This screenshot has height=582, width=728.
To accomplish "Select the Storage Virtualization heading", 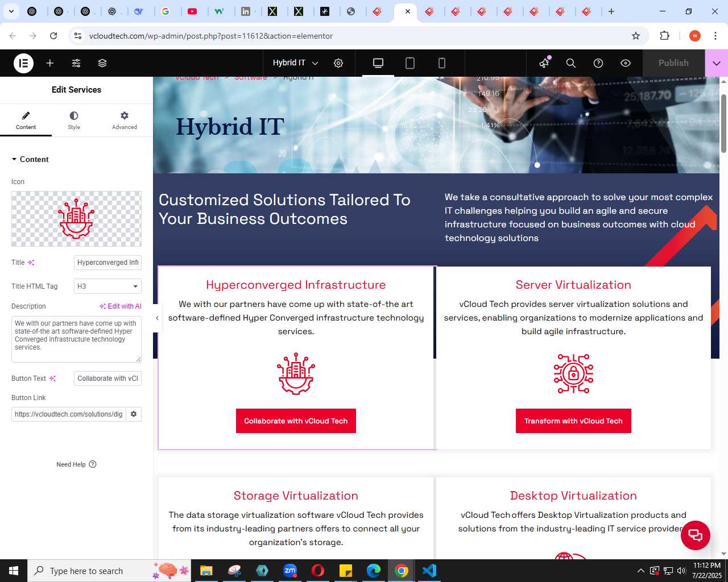I will pos(296,496).
